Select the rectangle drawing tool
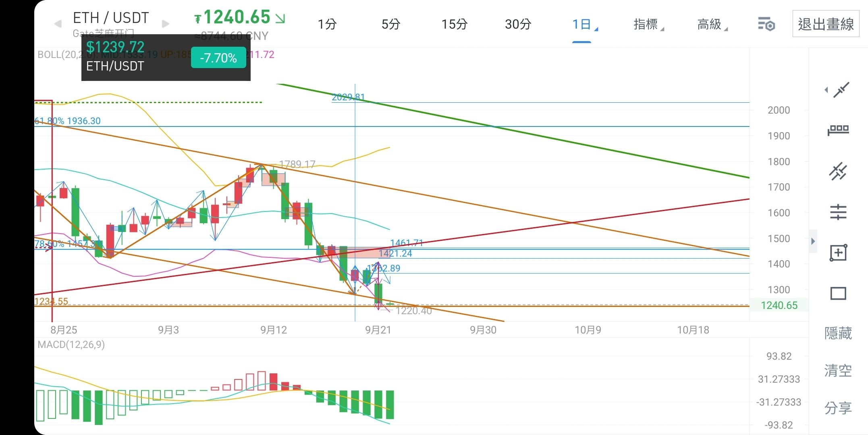 tap(838, 294)
